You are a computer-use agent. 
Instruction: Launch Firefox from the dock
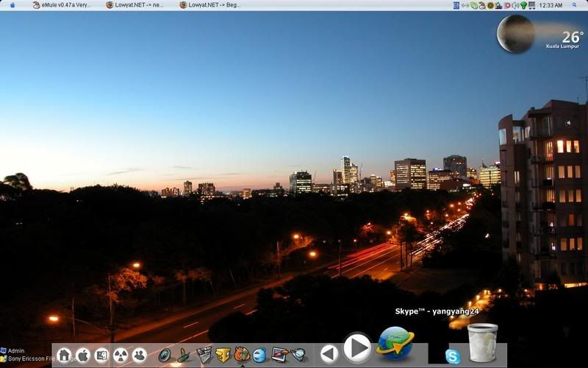coord(242,355)
